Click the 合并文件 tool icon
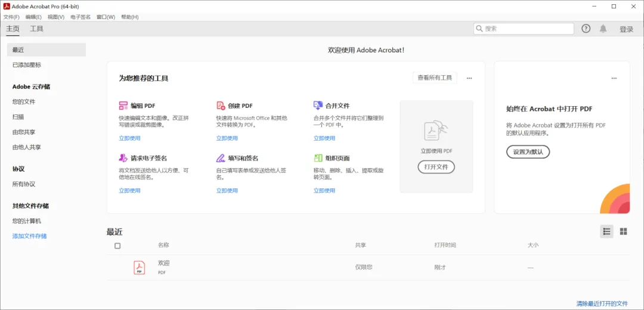The image size is (644, 310). 318,106
